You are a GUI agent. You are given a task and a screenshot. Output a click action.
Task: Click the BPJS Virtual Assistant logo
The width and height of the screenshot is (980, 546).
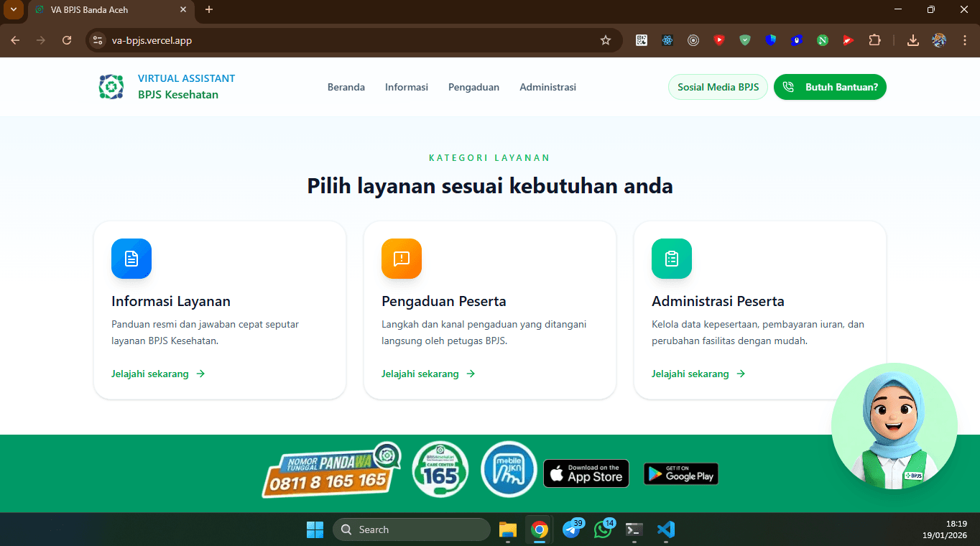coord(111,87)
